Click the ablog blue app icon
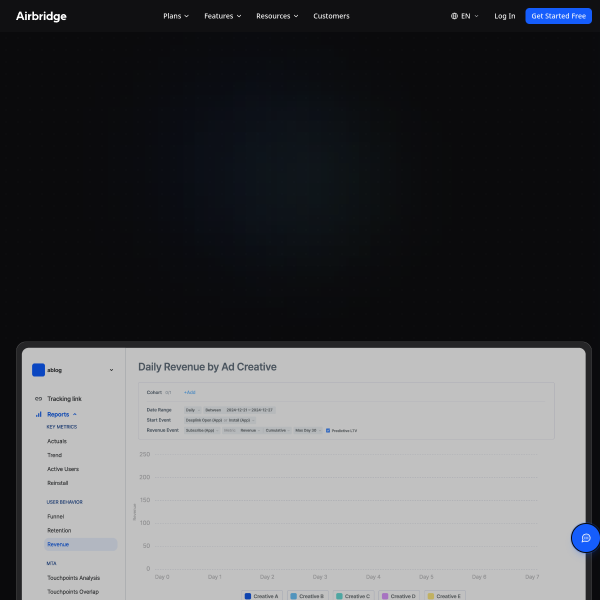600x600 pixels. click(38, 370)
